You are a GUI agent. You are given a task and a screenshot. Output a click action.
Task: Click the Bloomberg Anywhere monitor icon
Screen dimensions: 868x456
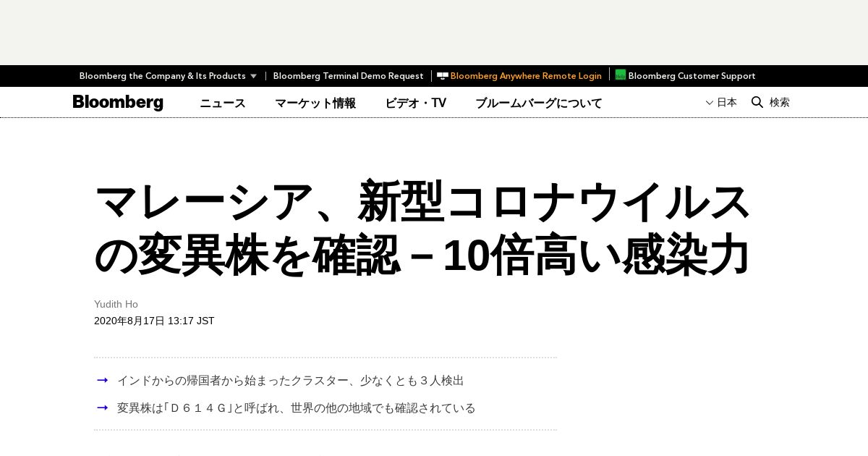443,75
